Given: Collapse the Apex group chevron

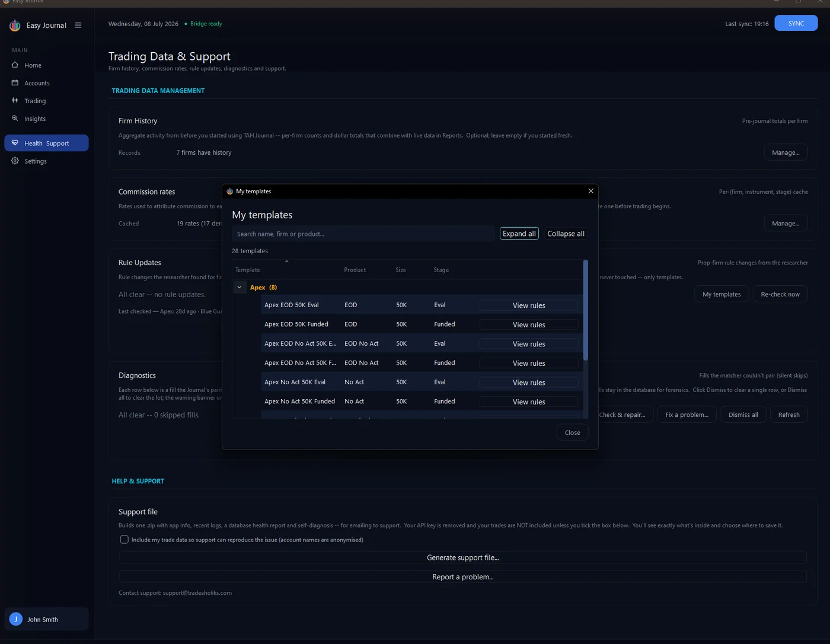Looking at the screenshot, I should coord(240,288).
